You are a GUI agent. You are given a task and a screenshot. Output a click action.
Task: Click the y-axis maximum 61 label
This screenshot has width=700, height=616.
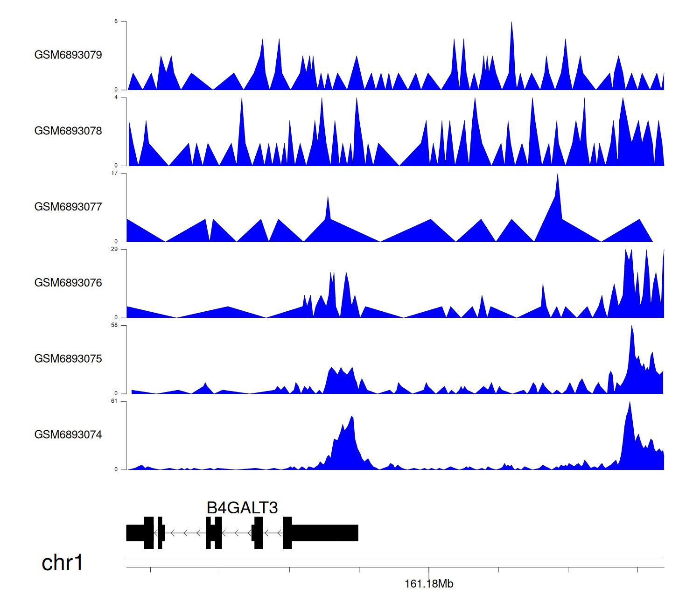click(114, 401)
